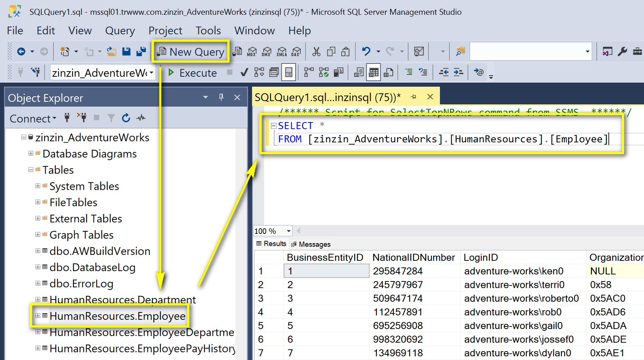Open the toolbar search combo dropdown arrow
The height and width of the screenshot is (360, 644).
coord(588,51)
